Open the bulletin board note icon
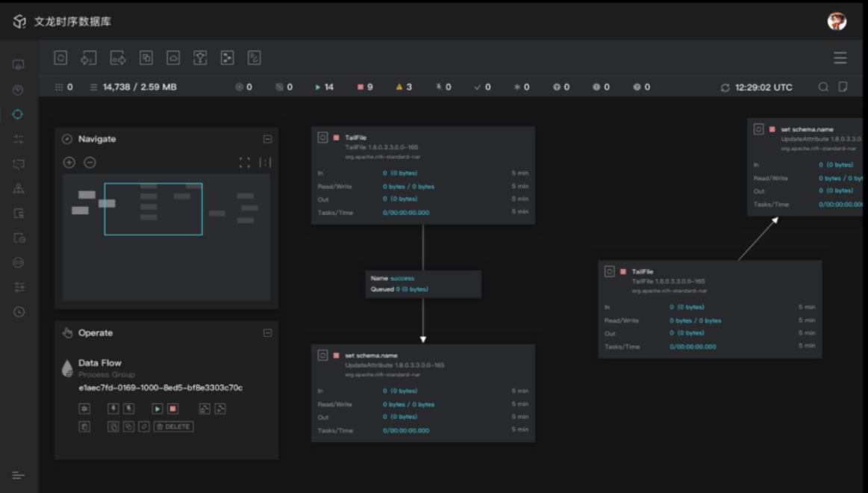Image resolution: width=868 pixels, height=493 pixels. [x=843, y=87]
